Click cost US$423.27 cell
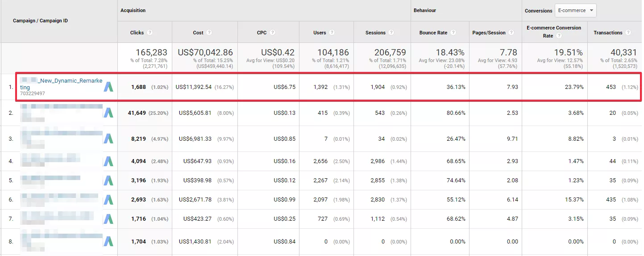 pos(197,219)
